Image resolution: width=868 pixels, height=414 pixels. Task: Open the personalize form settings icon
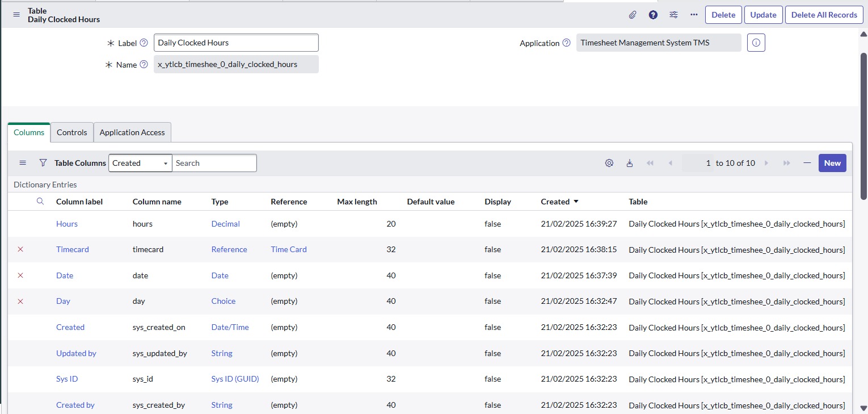click(x=673, y=15)
